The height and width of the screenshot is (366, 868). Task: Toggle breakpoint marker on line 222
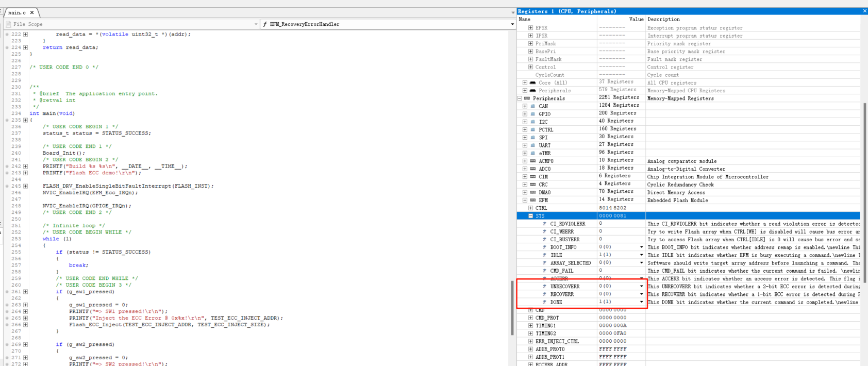[7, 34]
